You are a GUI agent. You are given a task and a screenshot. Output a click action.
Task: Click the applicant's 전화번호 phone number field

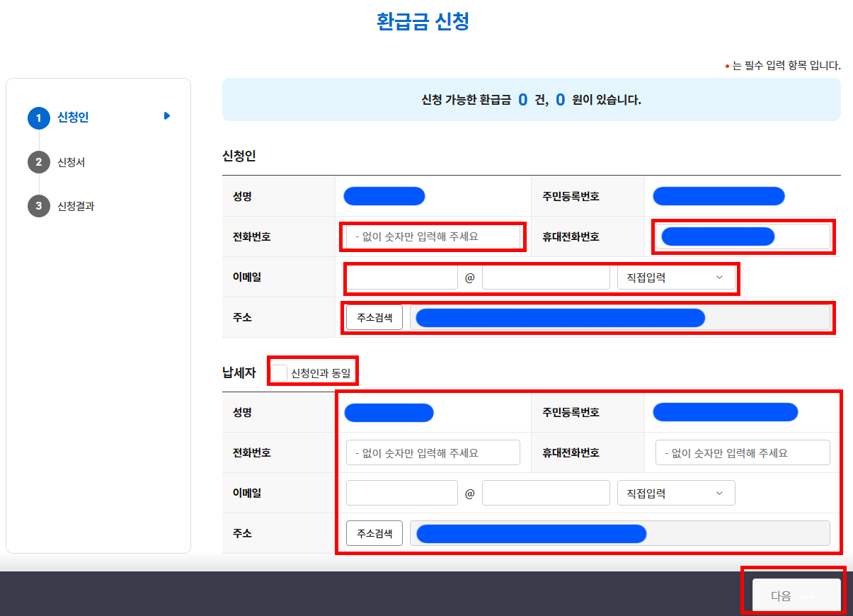click(x=432, y=237)
